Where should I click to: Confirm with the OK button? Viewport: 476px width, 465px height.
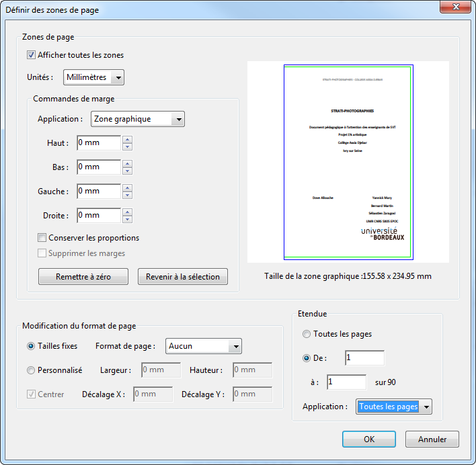pos(369,439)
